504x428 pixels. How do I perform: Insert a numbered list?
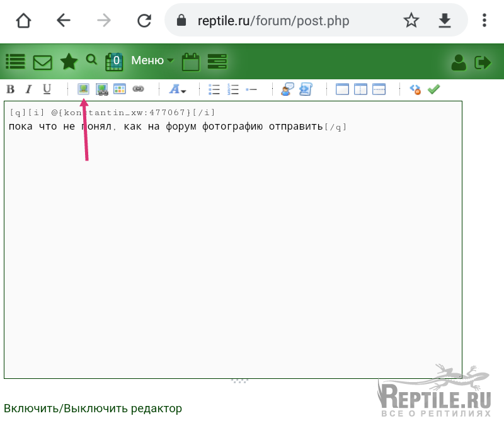pyautogui.click(x=233, y=89)
